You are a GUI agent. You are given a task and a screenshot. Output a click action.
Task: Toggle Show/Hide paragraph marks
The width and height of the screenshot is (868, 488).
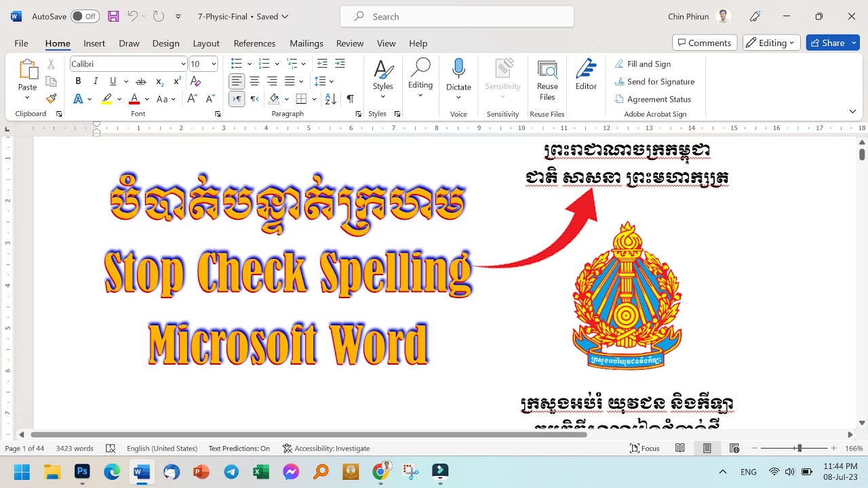(x=351, y=99)
